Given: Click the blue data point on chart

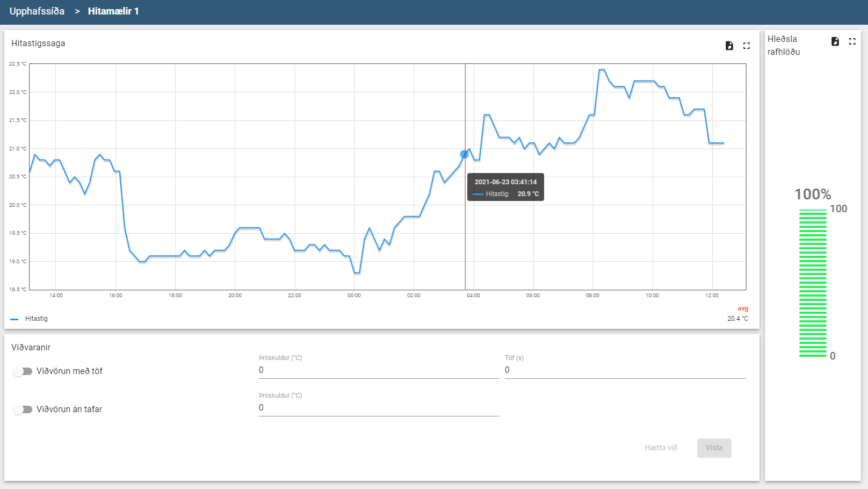Looking at the screenshot, I should coord(464,154).
